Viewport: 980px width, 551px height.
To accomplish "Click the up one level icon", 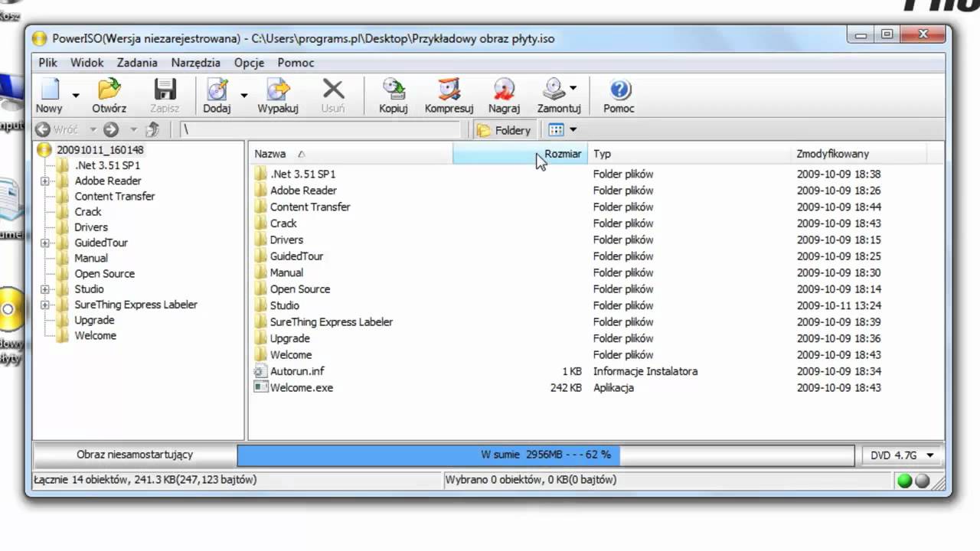I will pos(152,130).
